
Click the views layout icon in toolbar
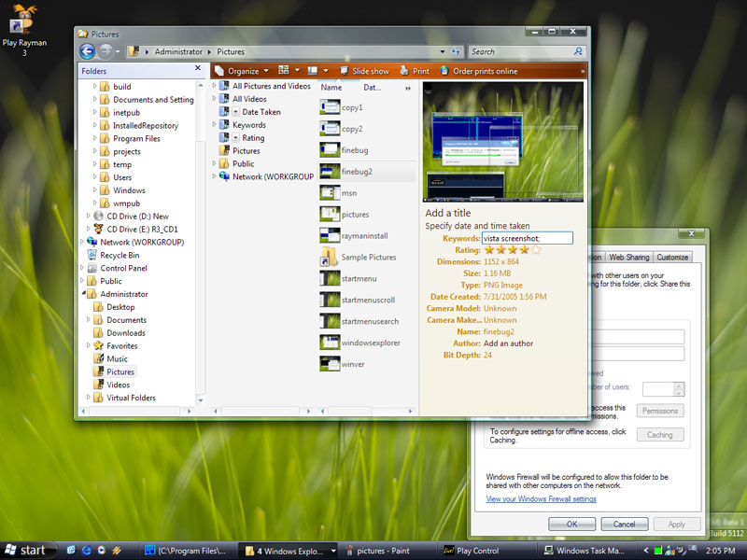point(284,71)
